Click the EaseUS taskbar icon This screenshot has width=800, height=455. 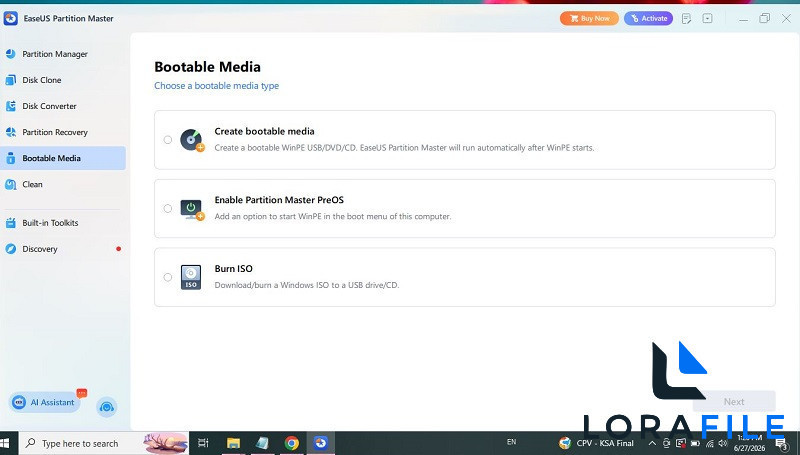pyautogui.click(x=321, y=443)
